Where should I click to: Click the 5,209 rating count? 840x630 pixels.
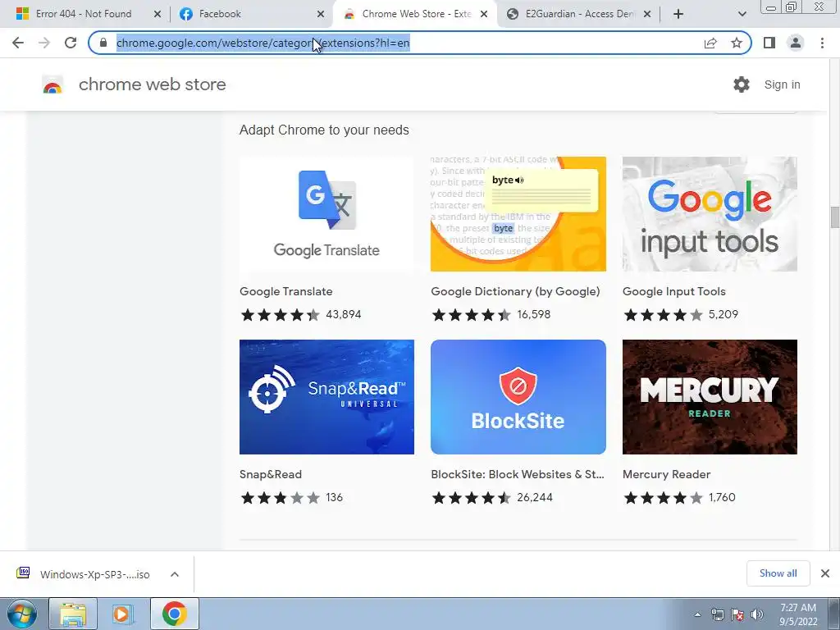(724, 314)
